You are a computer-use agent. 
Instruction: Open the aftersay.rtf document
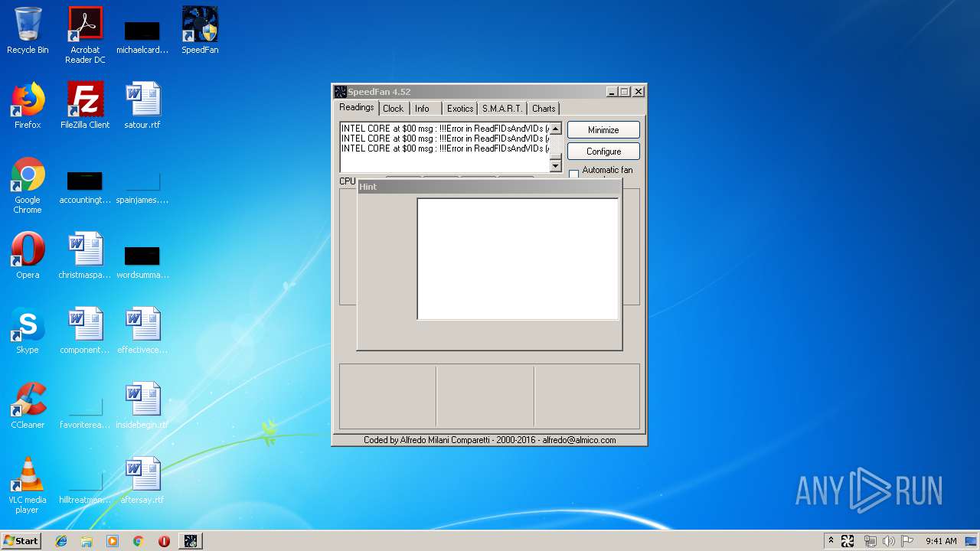tap(142, 481)
